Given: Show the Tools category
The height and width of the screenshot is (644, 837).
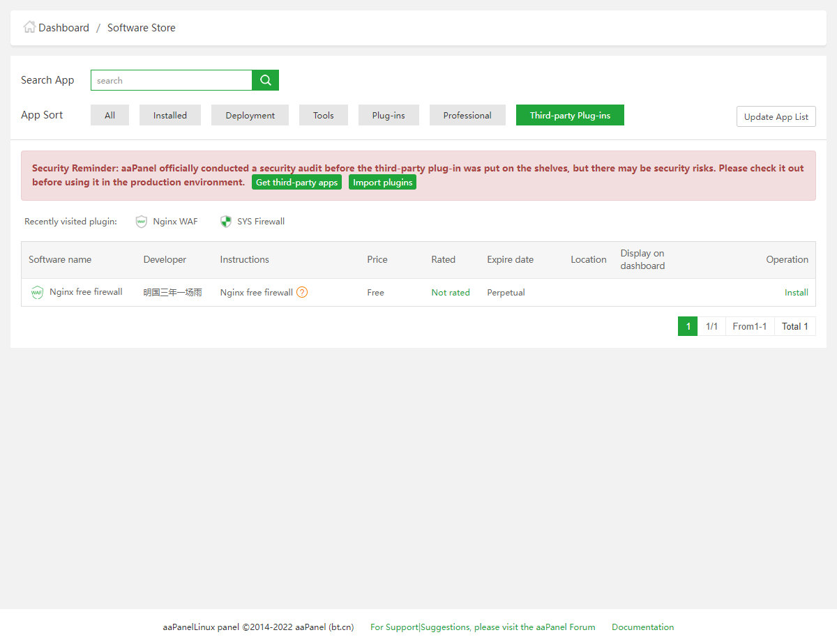Looking at the screenshot, I should [323, 116].
